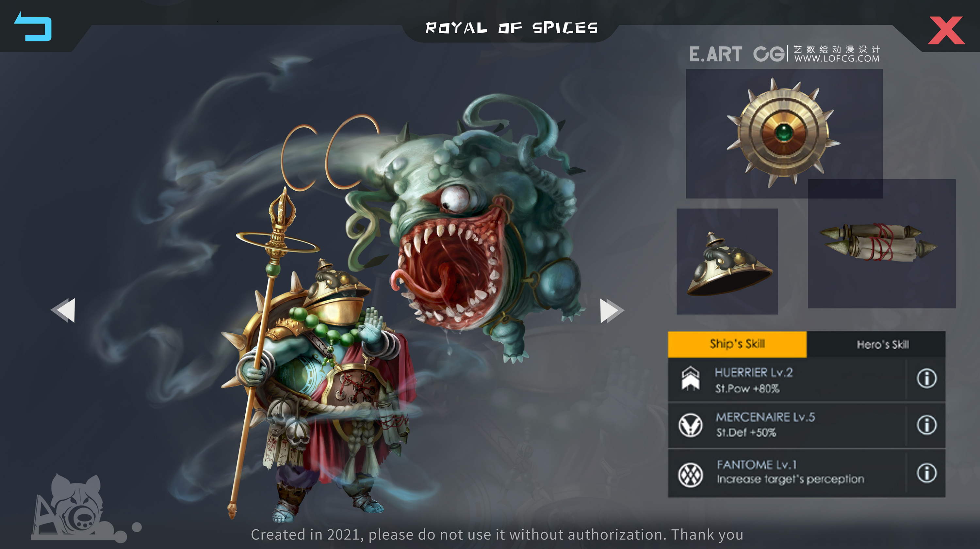The image size is (980, 549).
Task: Select the HUERRIER Lv.2 skill row
Action: pyautogui.click(x=807, y=379)
